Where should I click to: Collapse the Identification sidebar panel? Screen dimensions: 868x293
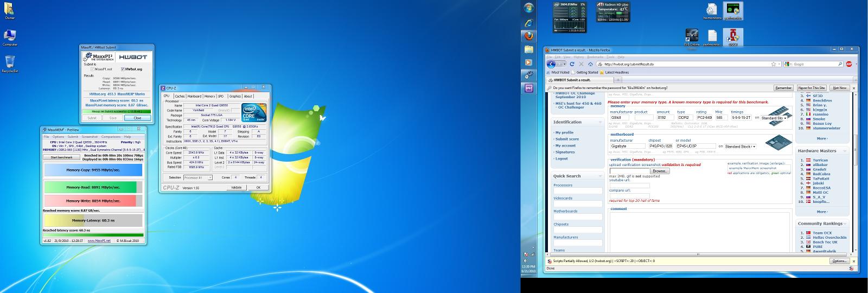click(600, 122)
